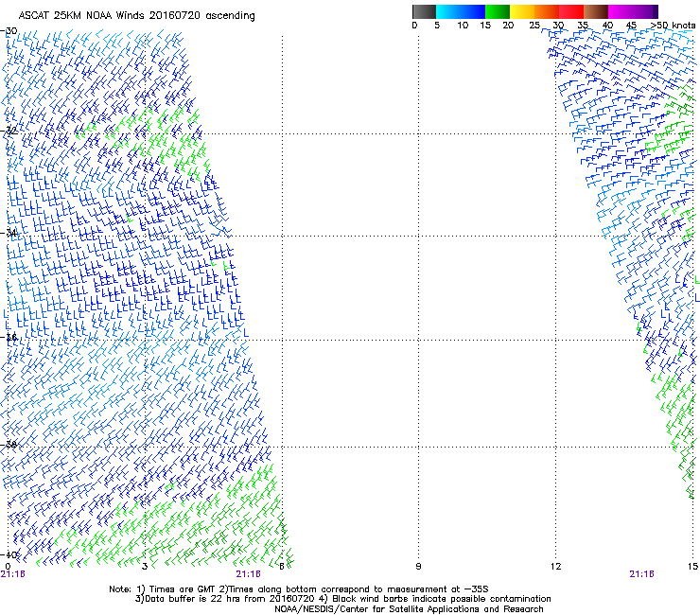Click the -38 latitude axis label

(9, 445)
